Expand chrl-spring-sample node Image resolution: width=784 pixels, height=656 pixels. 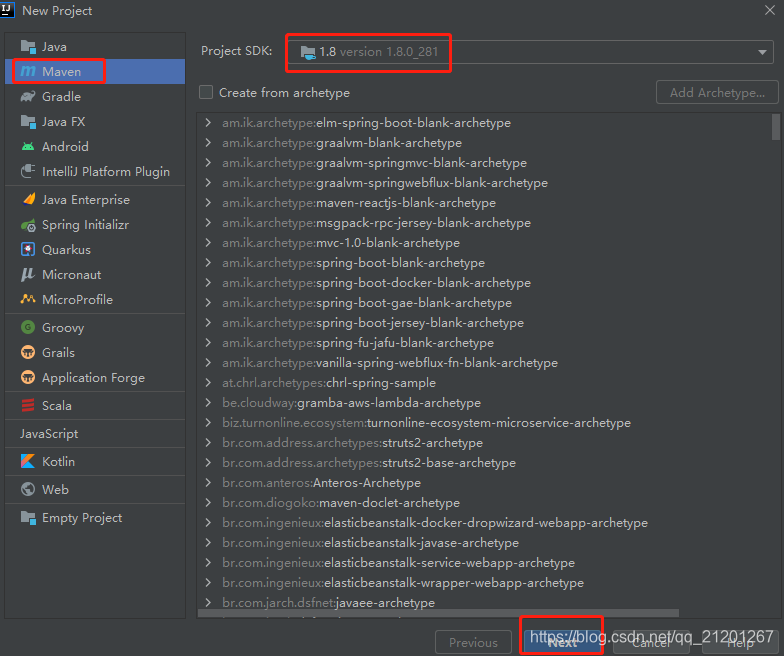pos(208,382)
